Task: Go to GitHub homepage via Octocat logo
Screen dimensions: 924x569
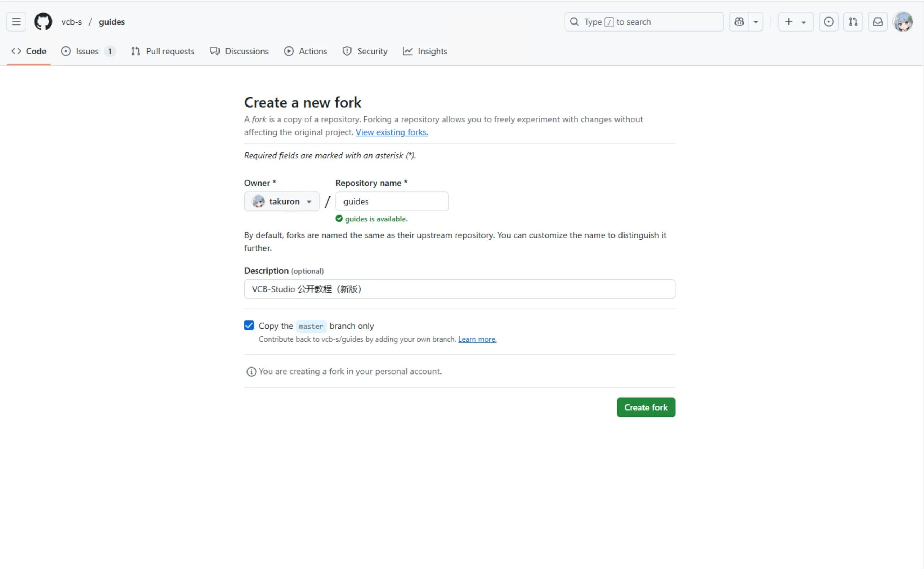Action: click(x=43, y=22)
